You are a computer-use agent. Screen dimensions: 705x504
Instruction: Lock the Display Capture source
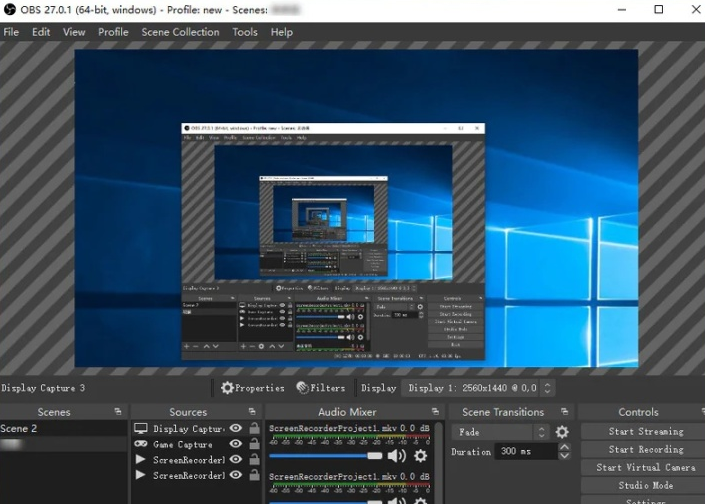click(254, 428)
